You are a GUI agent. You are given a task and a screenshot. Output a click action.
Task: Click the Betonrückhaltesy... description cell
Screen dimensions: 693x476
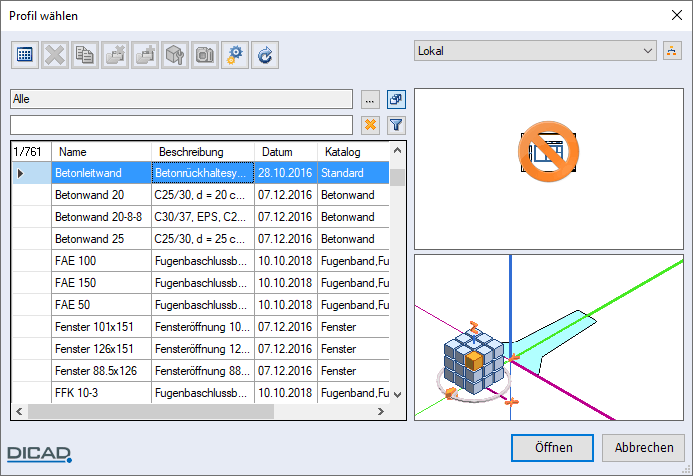click(x=203, y=173)
